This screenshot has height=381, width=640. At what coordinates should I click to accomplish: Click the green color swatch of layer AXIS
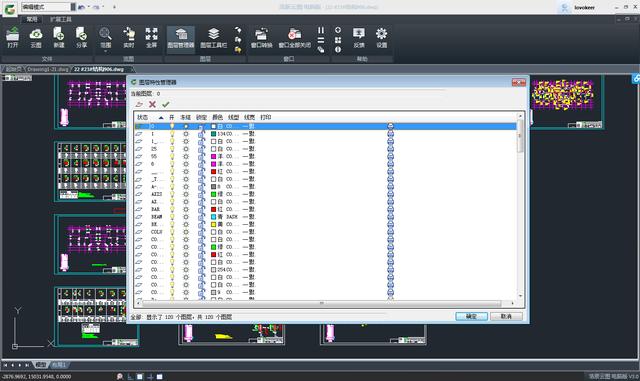(x=213, y=194)
